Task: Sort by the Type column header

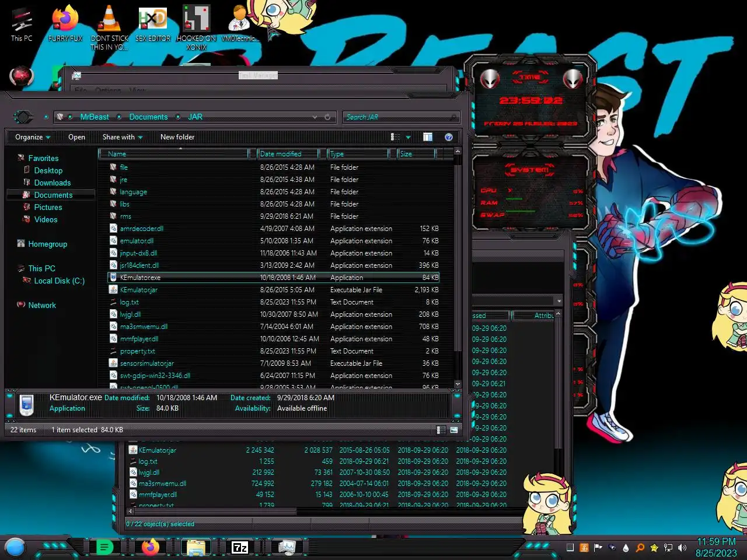Action: 358,154
